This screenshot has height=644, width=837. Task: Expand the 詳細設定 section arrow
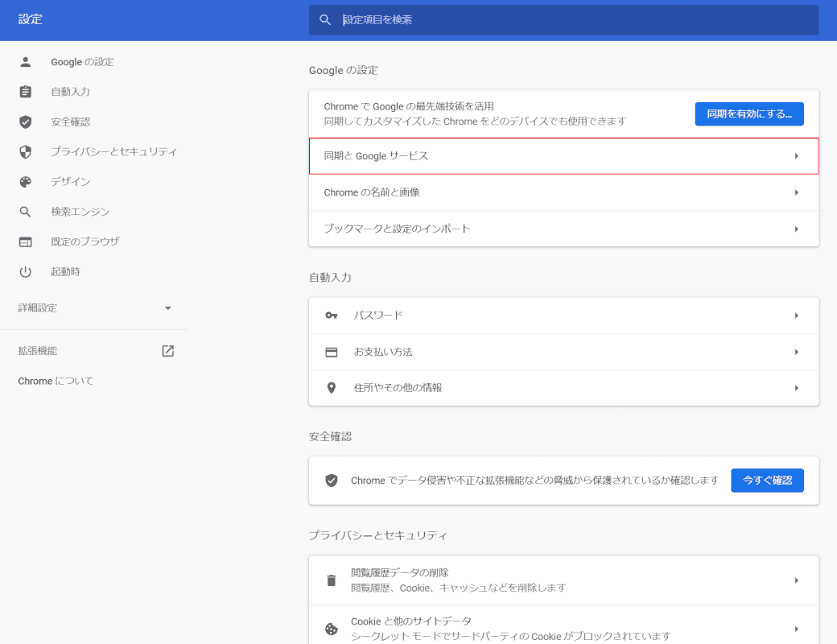[x=167, y=308]
